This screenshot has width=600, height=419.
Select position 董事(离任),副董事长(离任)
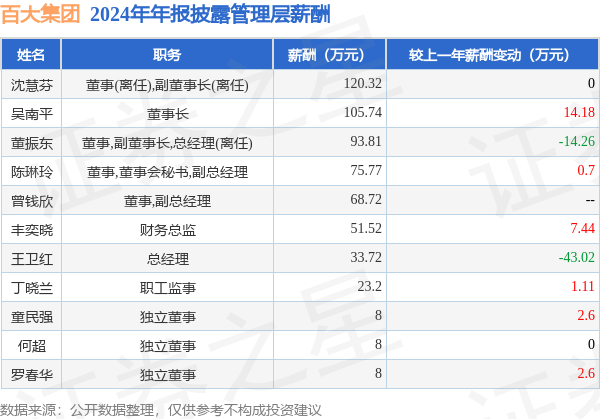[x=167, y=85]
